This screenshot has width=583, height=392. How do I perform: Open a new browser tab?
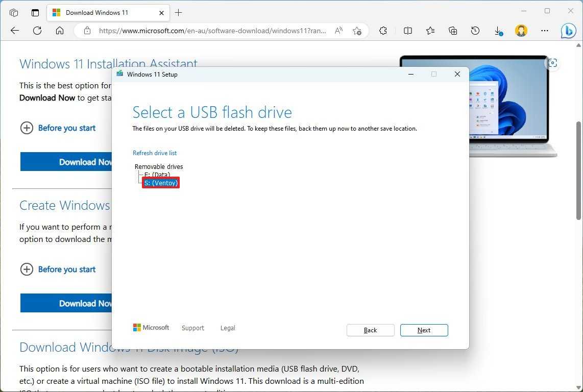[179, 13]
